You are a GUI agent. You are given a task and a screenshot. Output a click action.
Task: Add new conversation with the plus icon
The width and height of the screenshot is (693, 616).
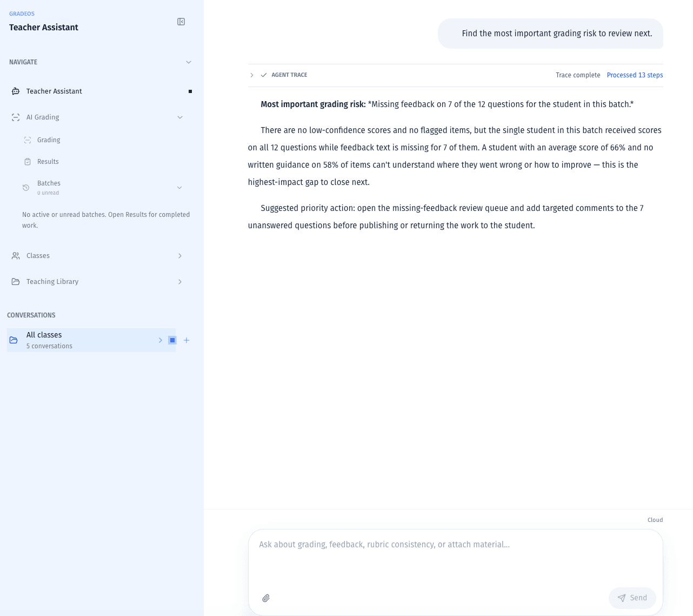pos(186,340)
